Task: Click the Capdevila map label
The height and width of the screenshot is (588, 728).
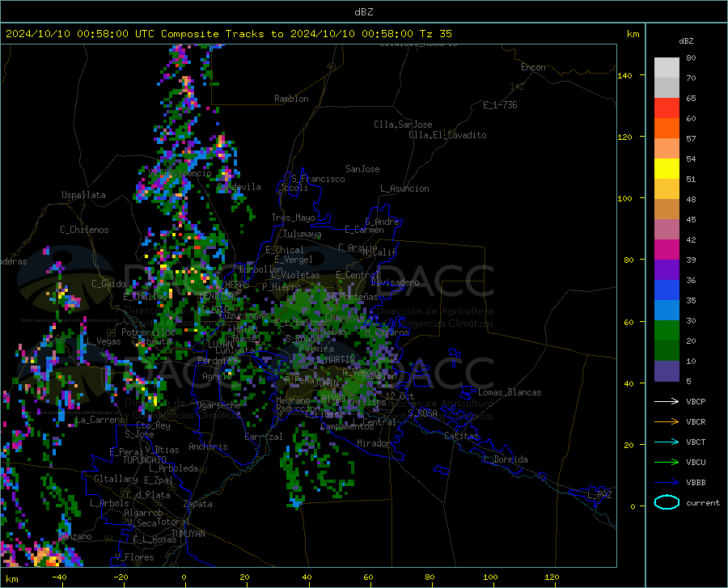Action: tap(239, 187)
